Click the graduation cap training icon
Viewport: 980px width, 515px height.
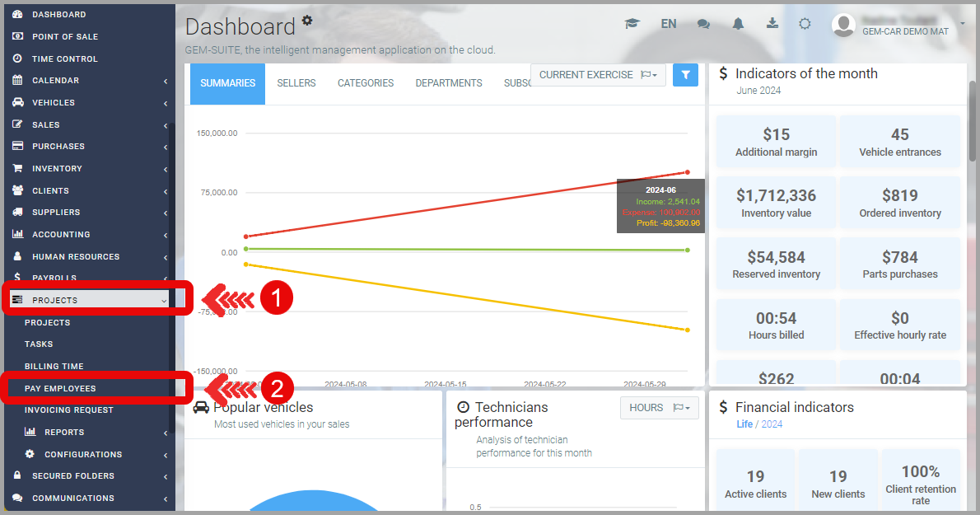tap(632, 24)
